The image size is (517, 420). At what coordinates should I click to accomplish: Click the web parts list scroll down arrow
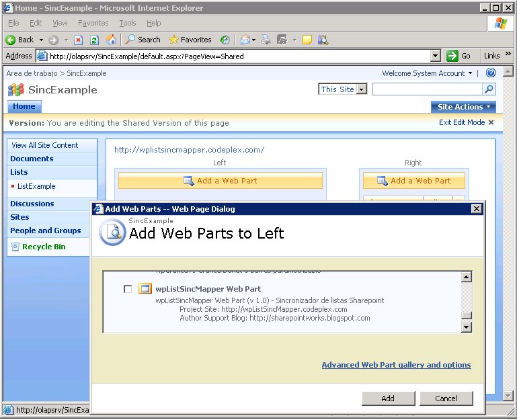coord(466,327)
